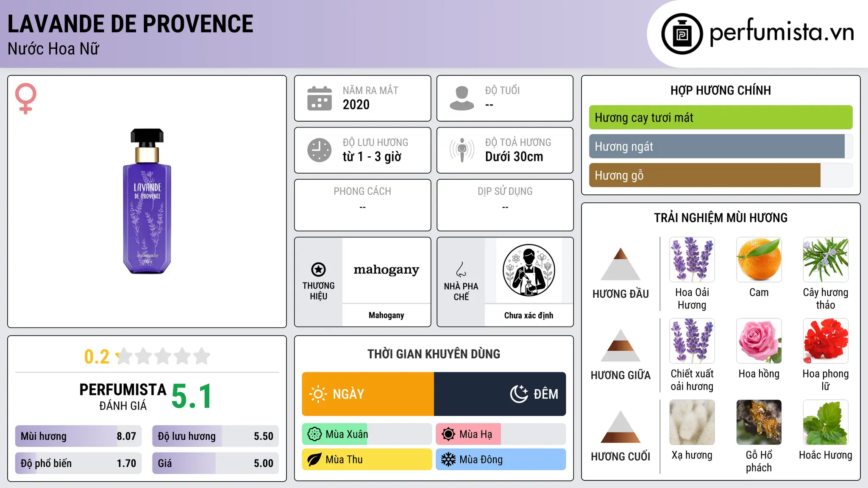Open the mahogany brand logo
Screen dimensions: 868x488
coord(387,269)
